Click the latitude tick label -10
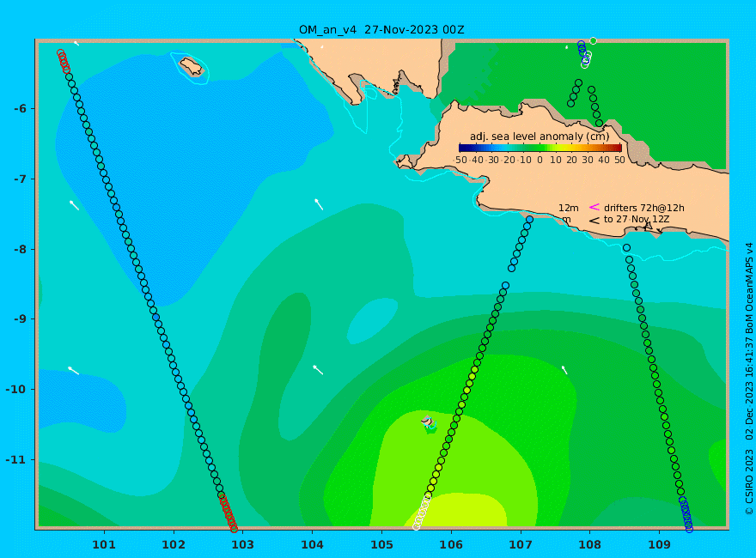 tap(16, 389)
